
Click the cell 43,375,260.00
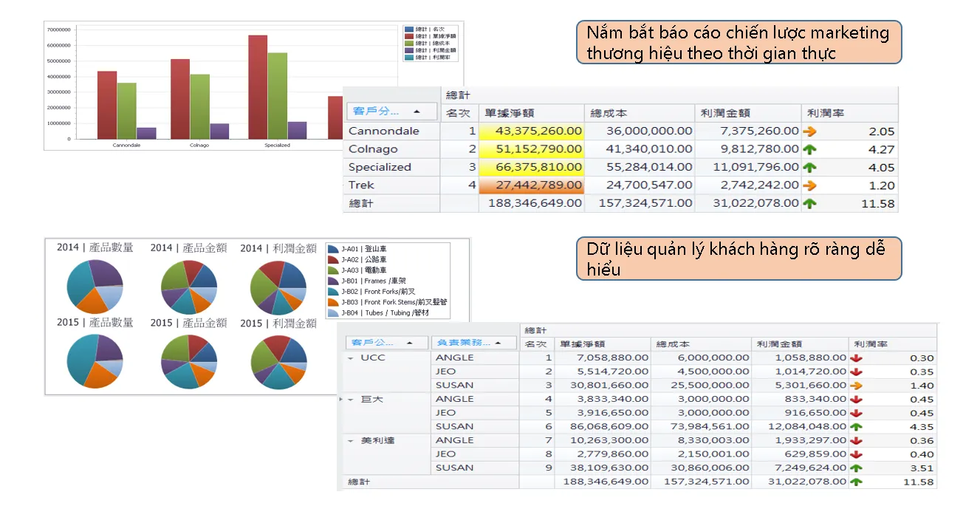tap(531, 131)
